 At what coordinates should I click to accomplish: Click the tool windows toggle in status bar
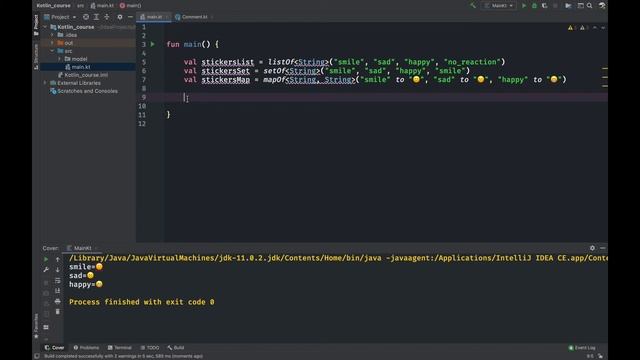point(37,356)
